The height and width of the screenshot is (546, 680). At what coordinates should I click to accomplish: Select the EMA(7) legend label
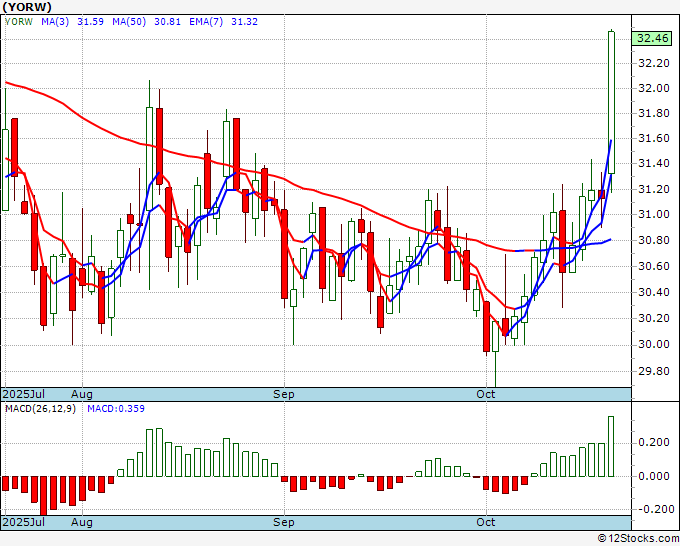coord(206,22)
